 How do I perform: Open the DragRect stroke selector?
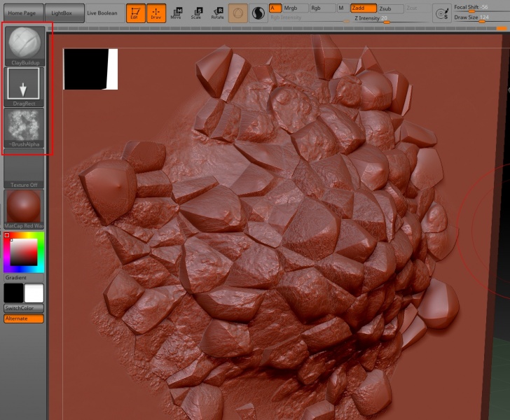pos(24,87)
